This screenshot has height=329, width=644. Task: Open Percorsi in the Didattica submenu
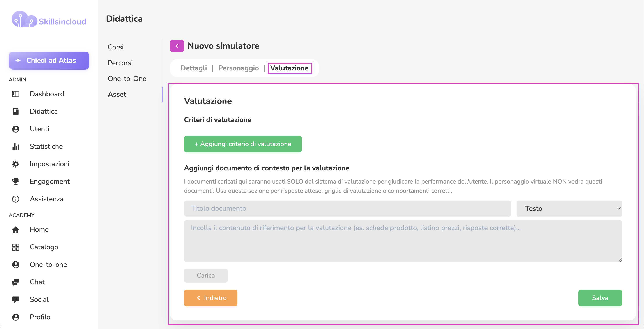click(120, 63)
